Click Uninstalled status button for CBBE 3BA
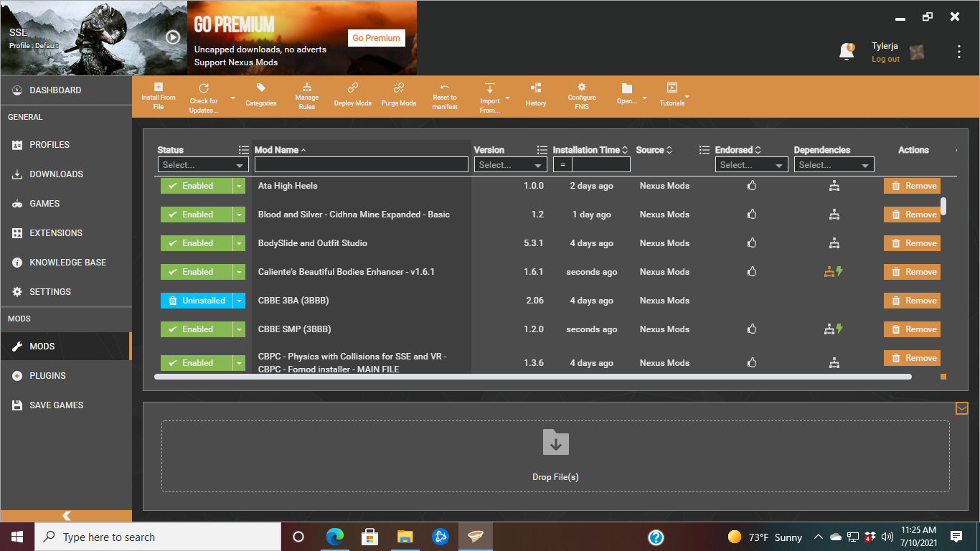The height and width of the screenshot is (551, 980). (197, 301)
